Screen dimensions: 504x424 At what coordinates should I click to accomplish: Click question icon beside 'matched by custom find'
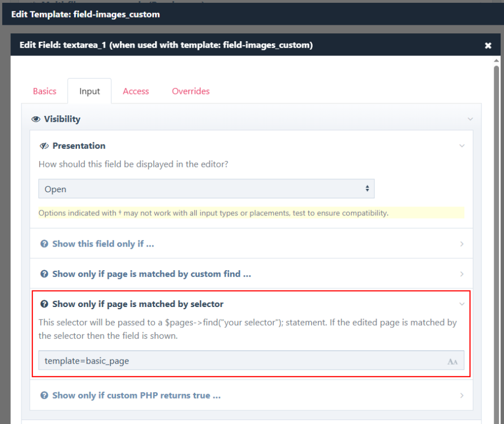(44, 274)
